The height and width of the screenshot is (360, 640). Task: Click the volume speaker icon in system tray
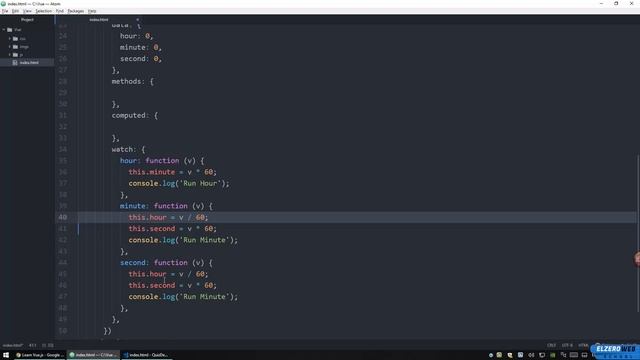(x=531, y=355)
